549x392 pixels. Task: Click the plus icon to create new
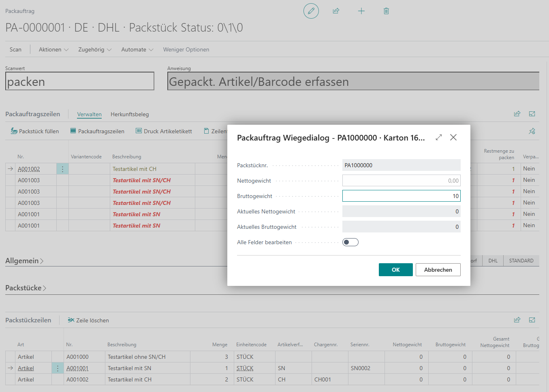(361, 11)
